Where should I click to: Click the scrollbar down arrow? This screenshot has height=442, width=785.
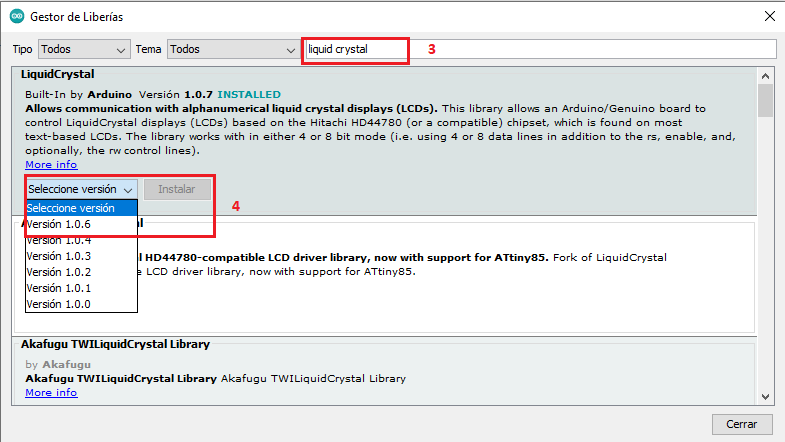pyautogui.click(x=765, y=396)
